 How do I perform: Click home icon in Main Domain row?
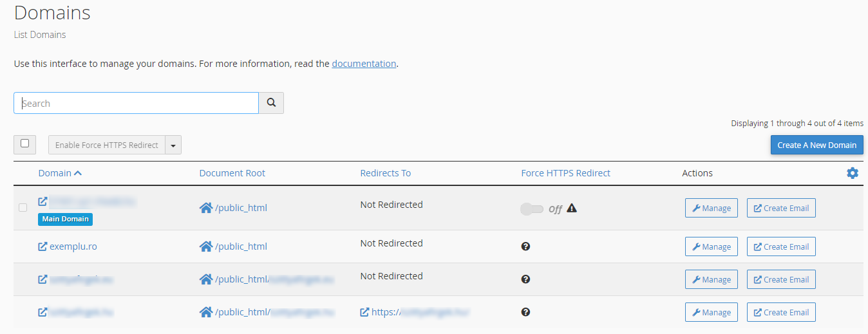coord(206,208)
